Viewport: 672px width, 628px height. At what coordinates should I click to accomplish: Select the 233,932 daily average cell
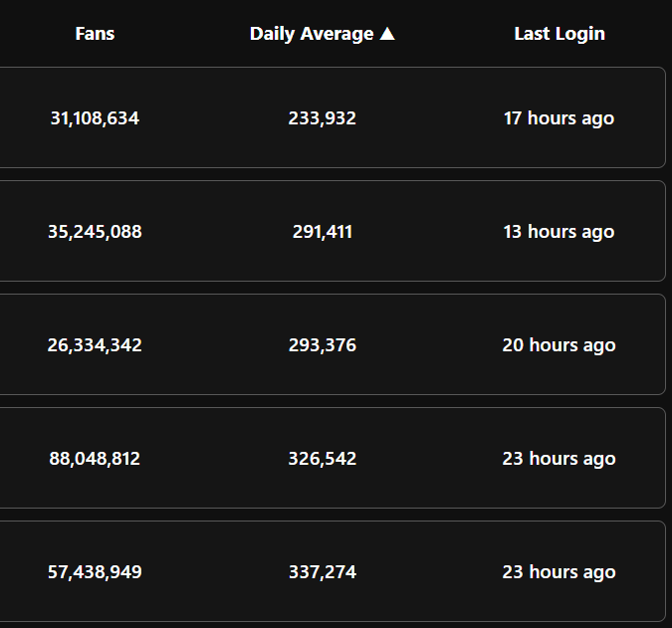pos(323,118)
